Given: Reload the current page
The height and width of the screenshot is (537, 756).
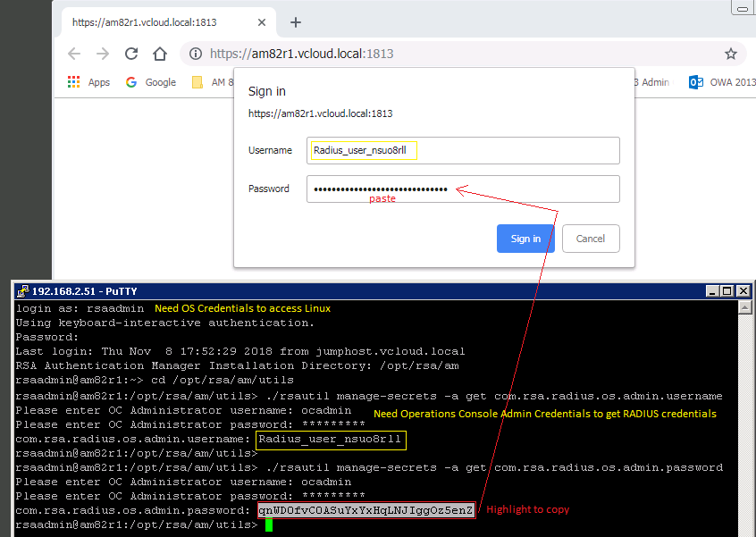Looking at the screenshot, I should (130, 54).
